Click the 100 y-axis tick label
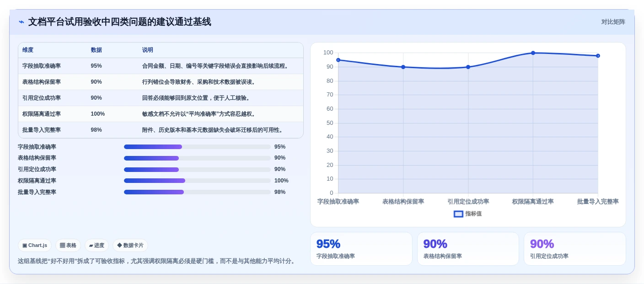The height and width of the screenshot is (284, 644). (x=328, y=53)
